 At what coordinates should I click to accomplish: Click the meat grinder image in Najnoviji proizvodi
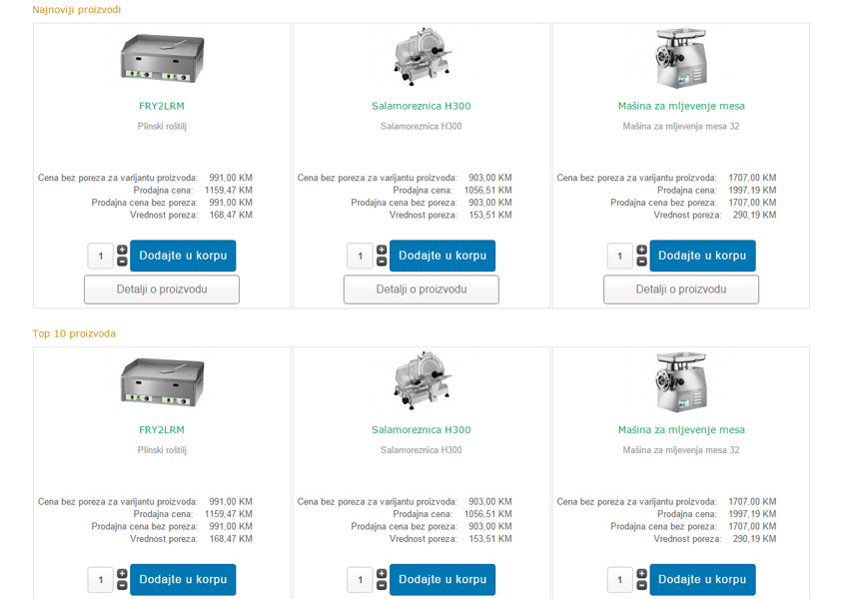coord(681,58)
